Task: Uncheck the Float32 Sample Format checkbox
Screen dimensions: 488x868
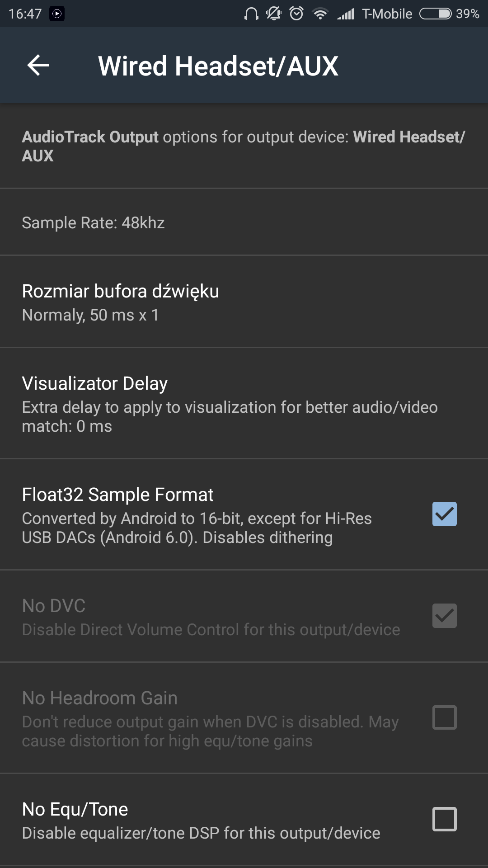Action: tap(445, 514)
